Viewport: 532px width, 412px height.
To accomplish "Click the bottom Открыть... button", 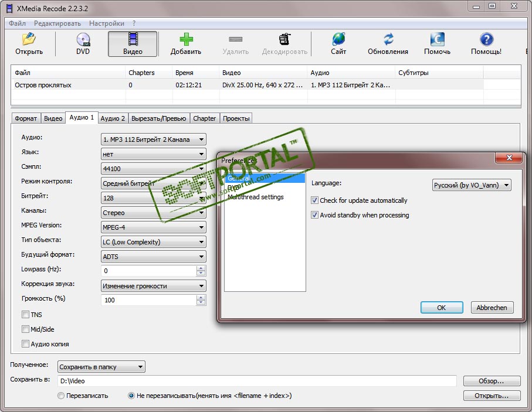I will [492, 396].
